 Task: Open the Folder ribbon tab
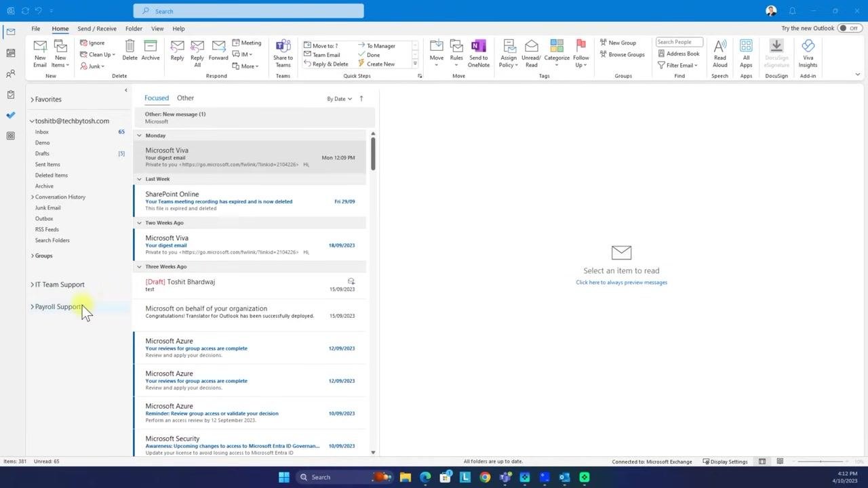[134, 28]
